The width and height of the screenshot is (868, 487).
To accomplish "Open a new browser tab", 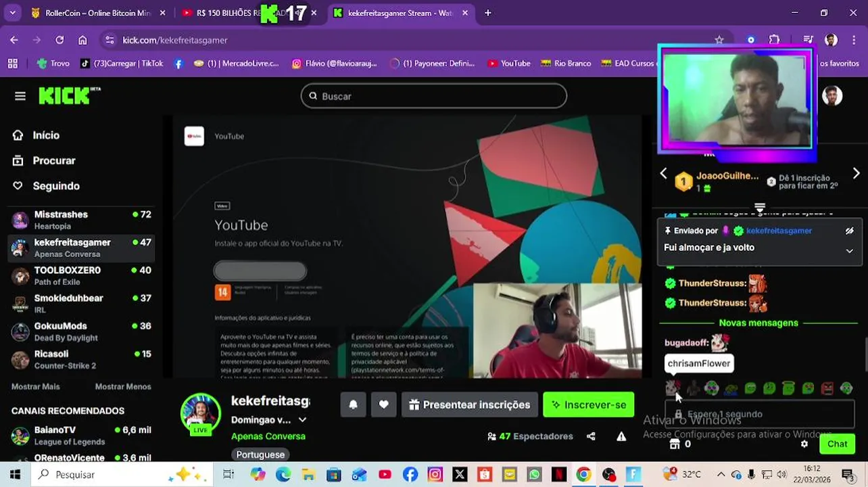I will [487, 13].
